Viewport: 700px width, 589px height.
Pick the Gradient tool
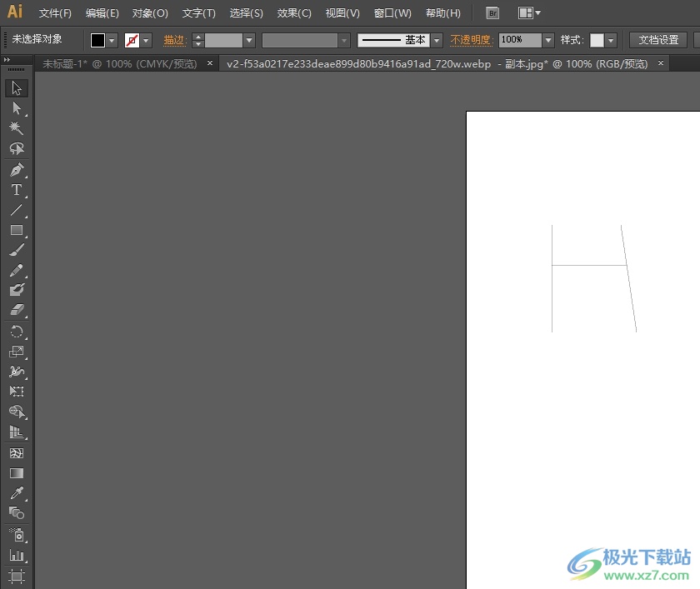(17, 473)
